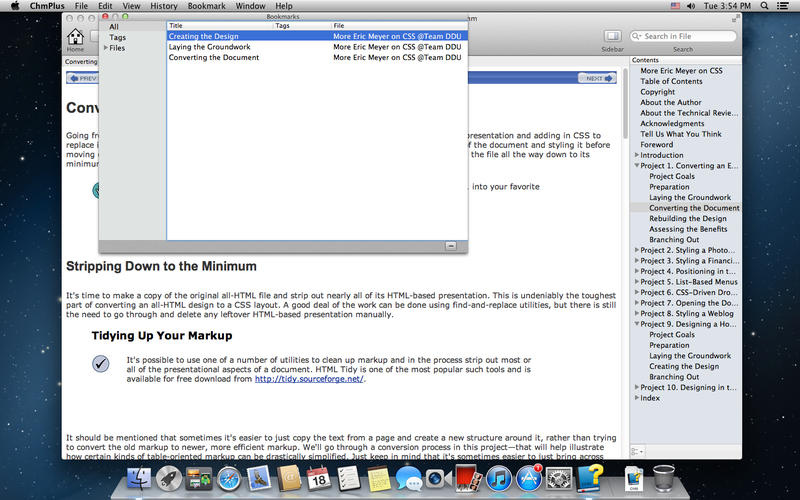
Task: Open iTunes from the dock
Action: [x=499, y=478]
